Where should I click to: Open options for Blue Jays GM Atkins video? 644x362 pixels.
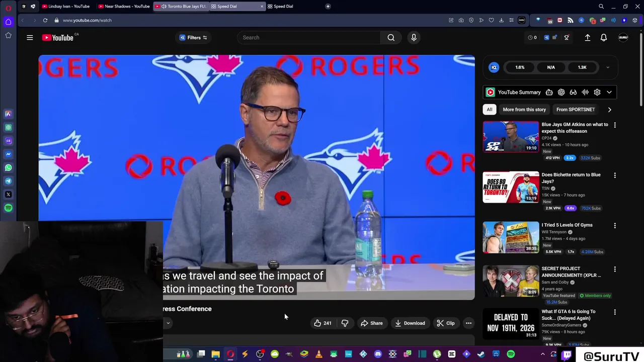point(614,125)
